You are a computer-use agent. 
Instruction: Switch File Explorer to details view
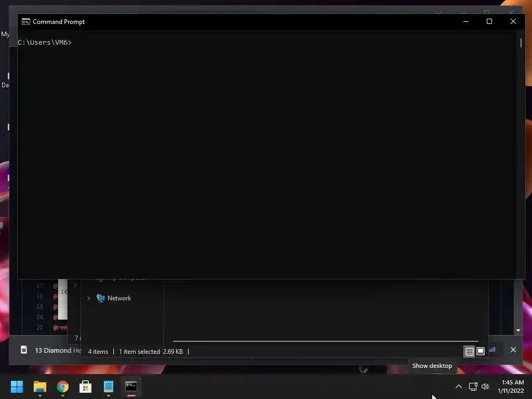pyautogui.click(x=469, y=352)
